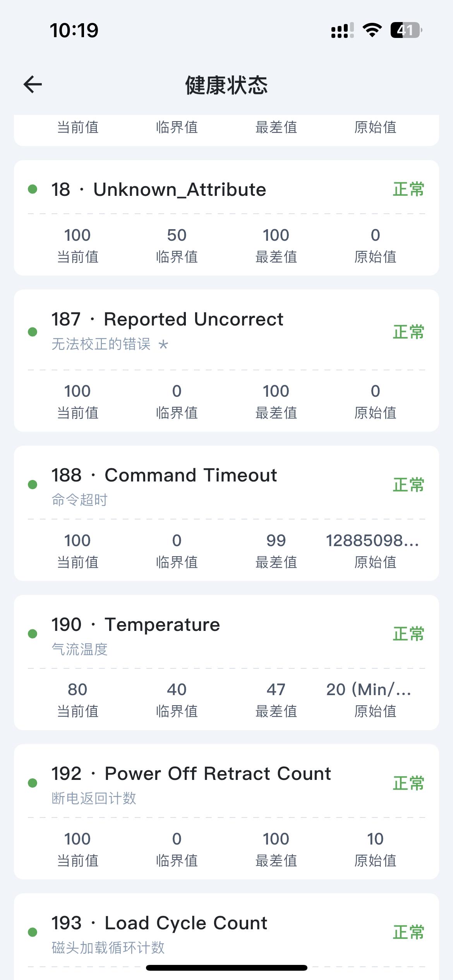Viewport: 453px width, 980px height.
Task: Tap the back arrow icon
Action: tap(33, 84)
